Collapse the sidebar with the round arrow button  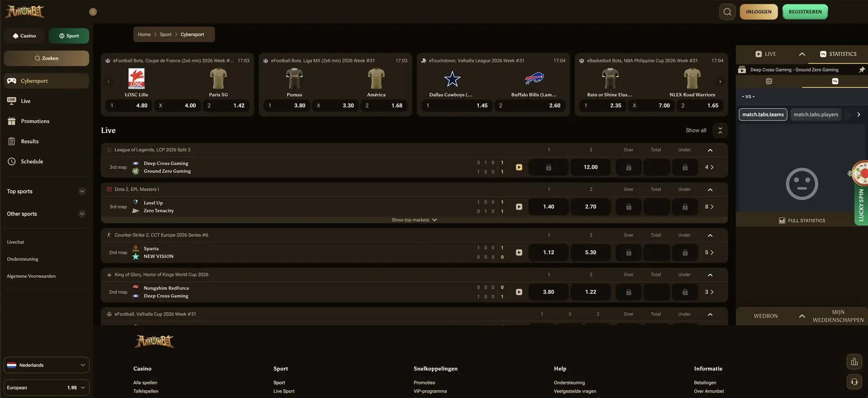[x=93, y=12]
